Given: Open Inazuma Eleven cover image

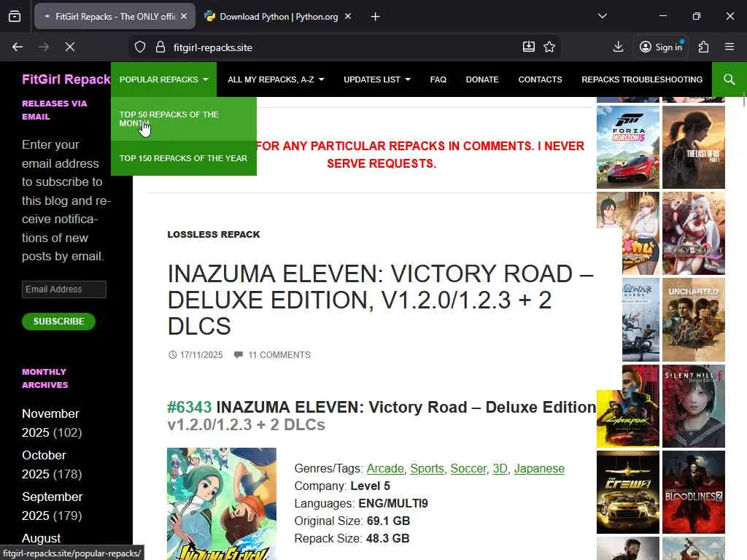Looking at the screenshot, I should pyautogui.click(x=222, y=503).
